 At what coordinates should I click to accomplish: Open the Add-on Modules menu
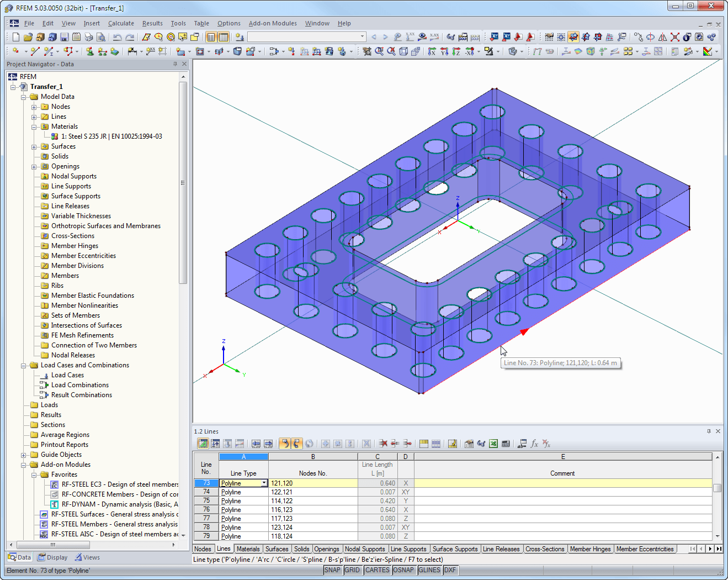tap(273, 23)
